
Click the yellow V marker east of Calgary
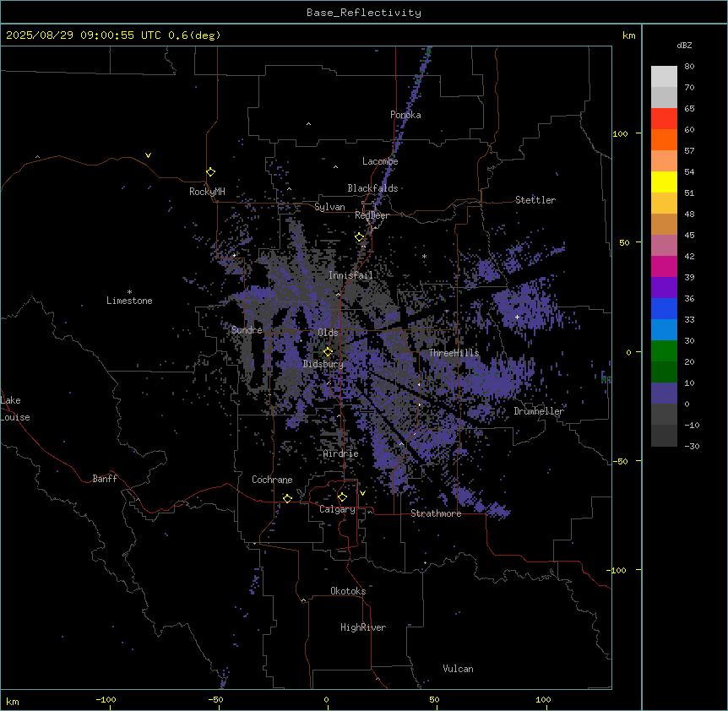pos(362,493)
